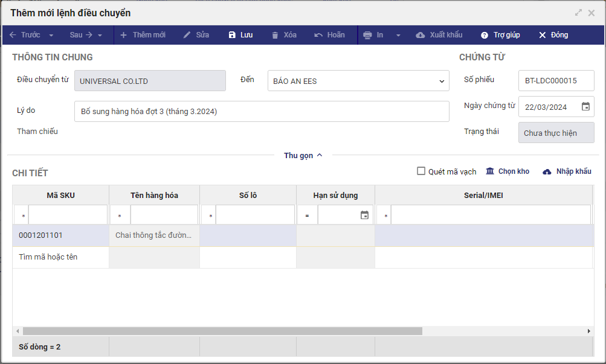The height and width of the screenshot is (364, 606).
Task: Open the Ngày chứng từ calendar picker
Action: coord(585,106)
